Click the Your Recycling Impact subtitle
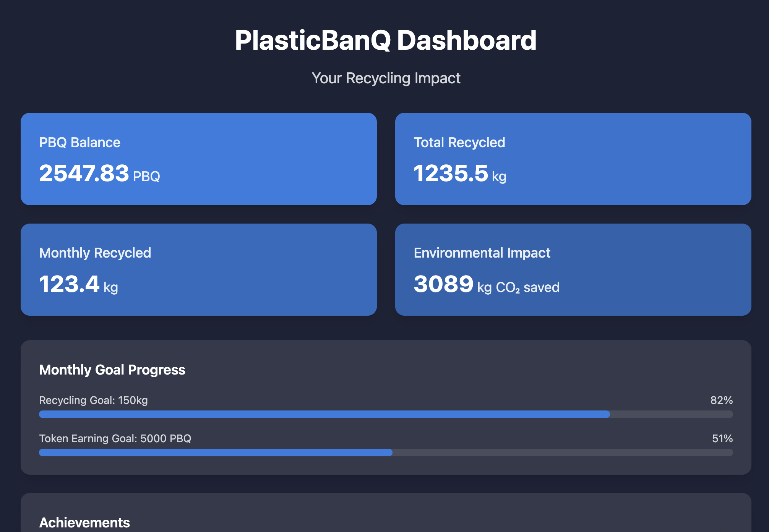 point(386,78)
